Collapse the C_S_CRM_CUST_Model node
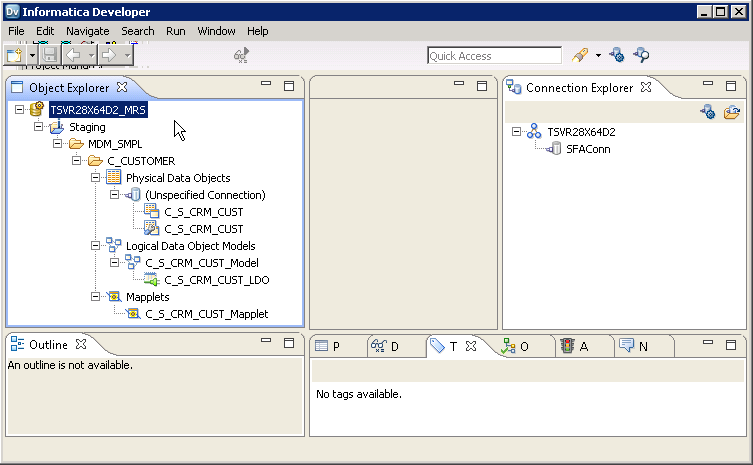 [x=114, y=262]
